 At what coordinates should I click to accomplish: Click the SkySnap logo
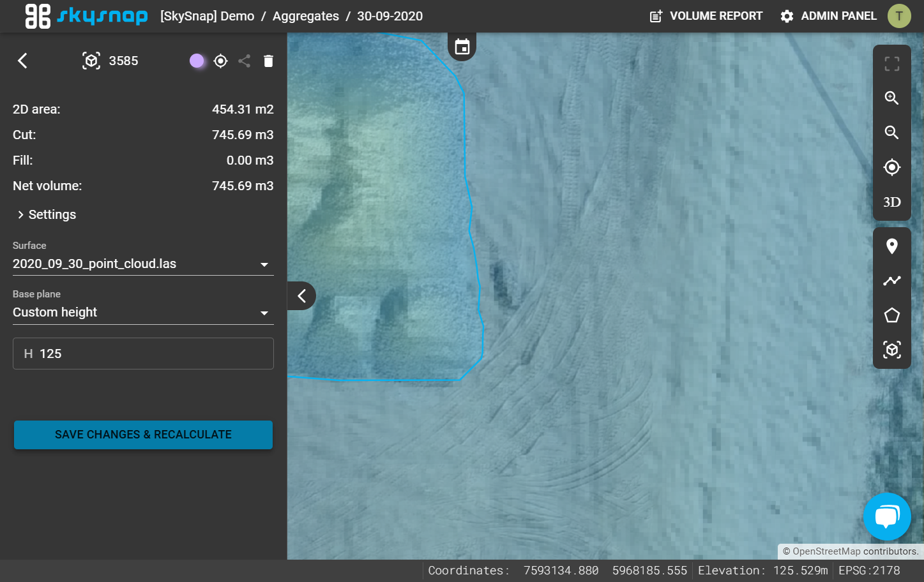(x=86, y=16)
